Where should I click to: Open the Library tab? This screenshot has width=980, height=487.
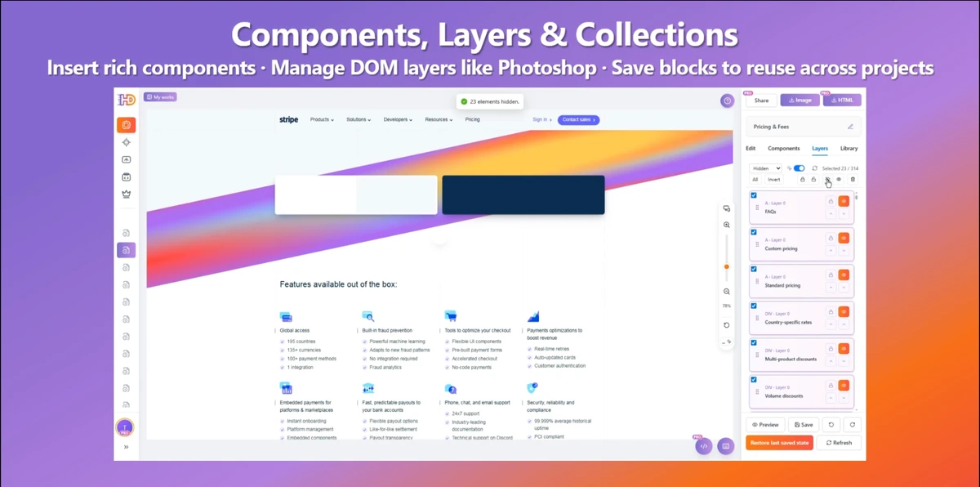(849, 149)
